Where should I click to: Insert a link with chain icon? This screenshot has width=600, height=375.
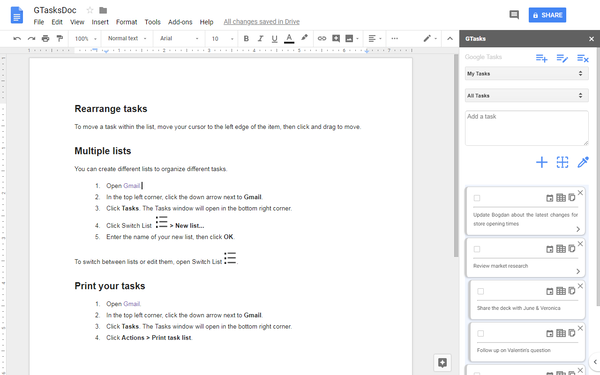click(x=322, y=38)
